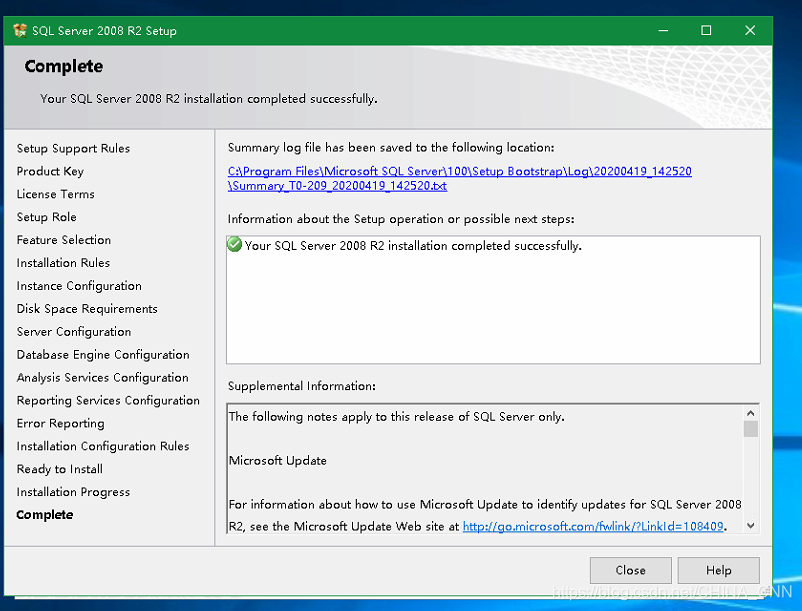
Task: Select the Reporting Services Configuration step
Action: tap(108, 400)
